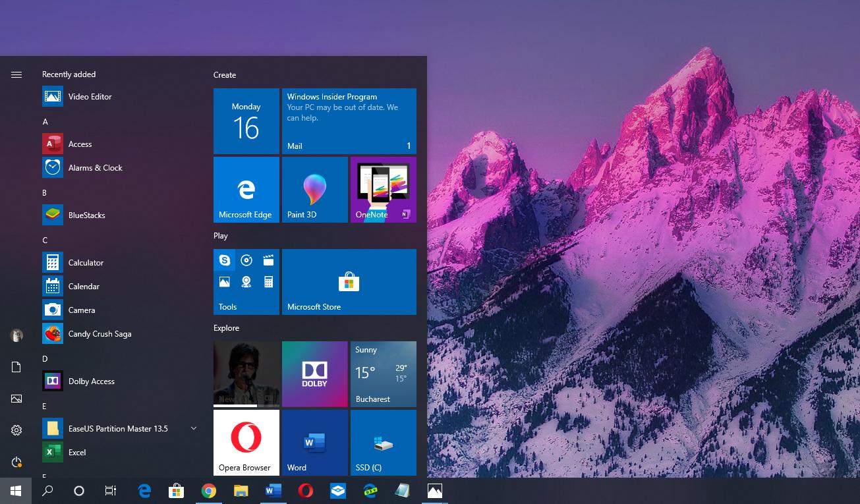Switch to Chrome on the taskbar
This screenshot has height=504, width=860.
click(x=208, y=491)
